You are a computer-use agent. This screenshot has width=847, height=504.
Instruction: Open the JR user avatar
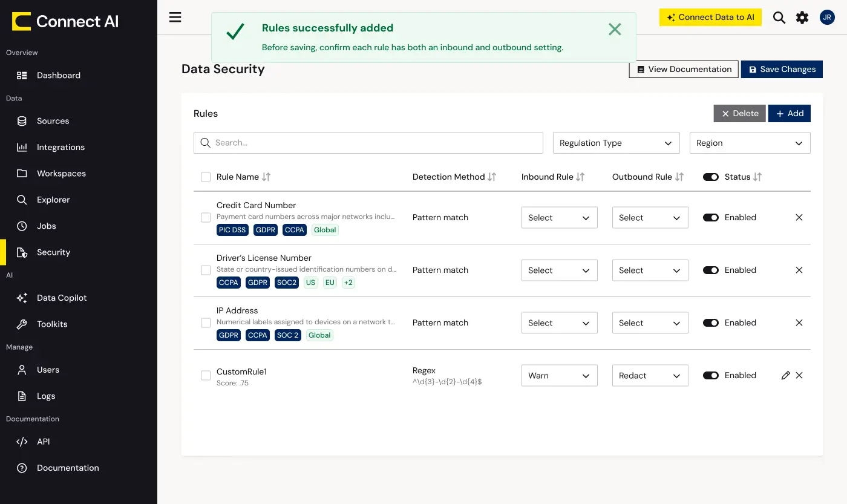(x=827, y=17)
